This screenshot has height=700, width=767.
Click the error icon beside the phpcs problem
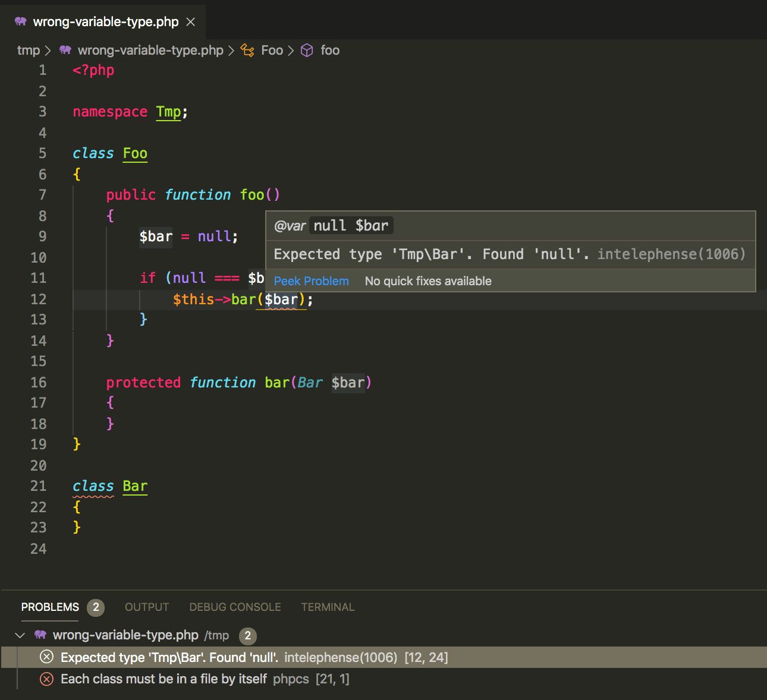(x=46, y=679)
